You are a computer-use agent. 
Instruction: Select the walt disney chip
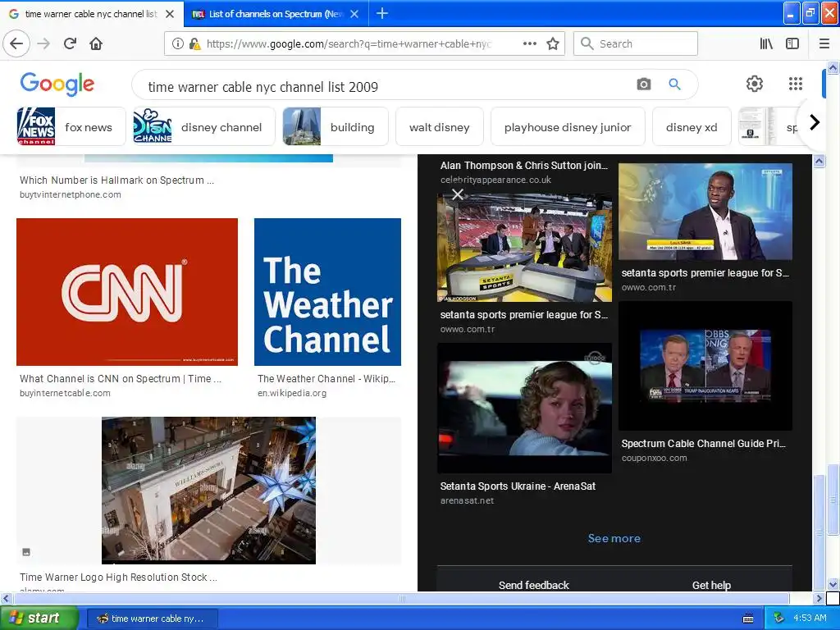[x=440, y=127]
